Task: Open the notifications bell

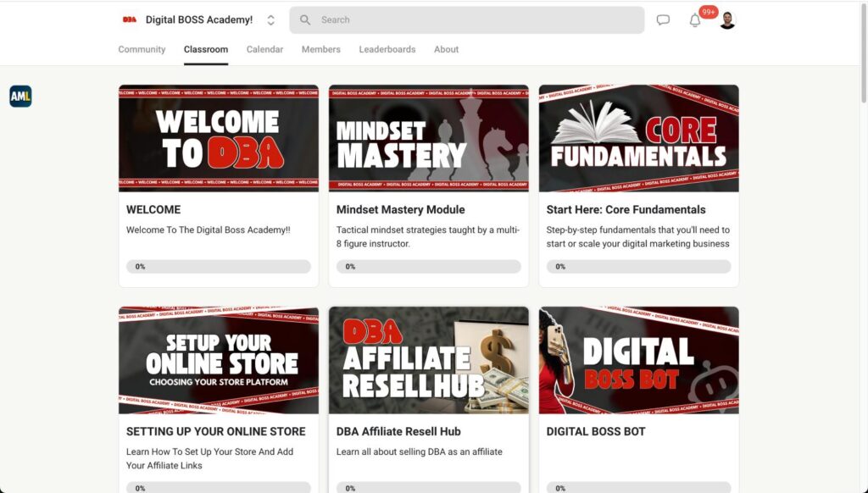Action: tap(695, 20)
